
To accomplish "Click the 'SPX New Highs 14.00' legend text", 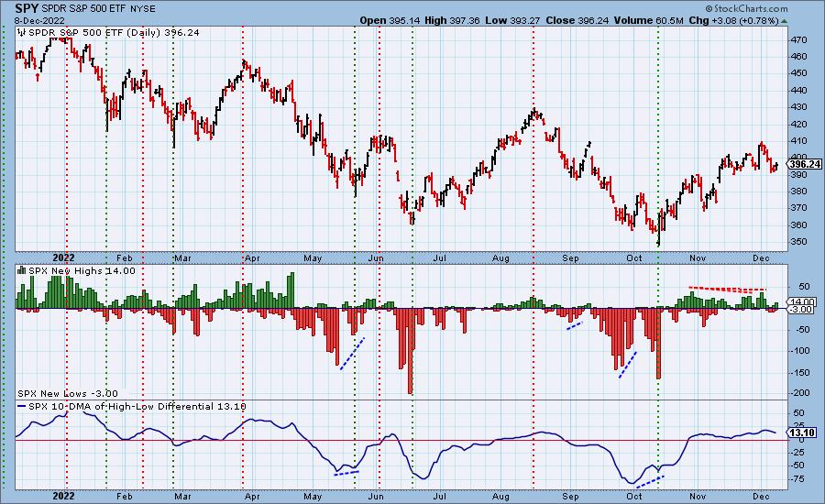I will click(x=82, y=270).
